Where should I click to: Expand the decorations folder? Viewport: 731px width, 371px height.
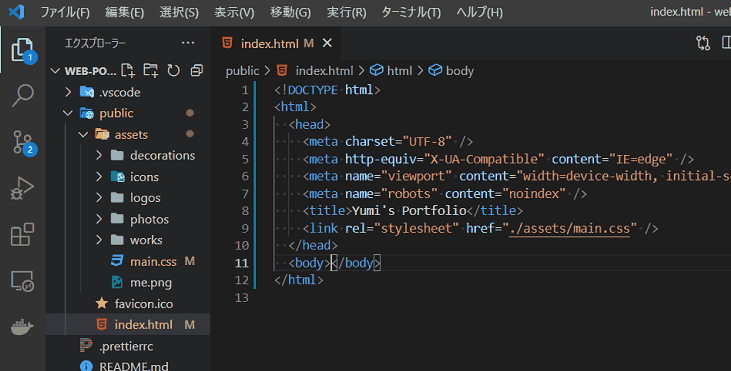[x=99, y=155]
